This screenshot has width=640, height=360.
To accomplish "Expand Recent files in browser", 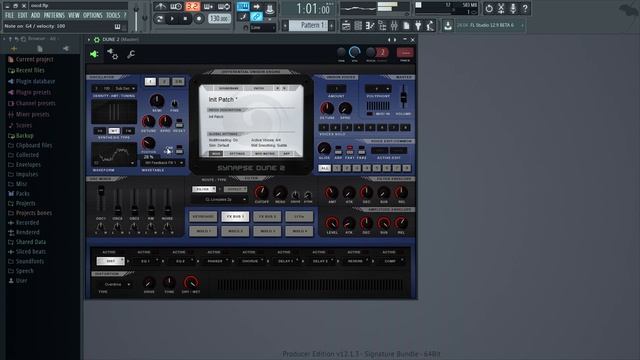I will (x=30, y=70).
